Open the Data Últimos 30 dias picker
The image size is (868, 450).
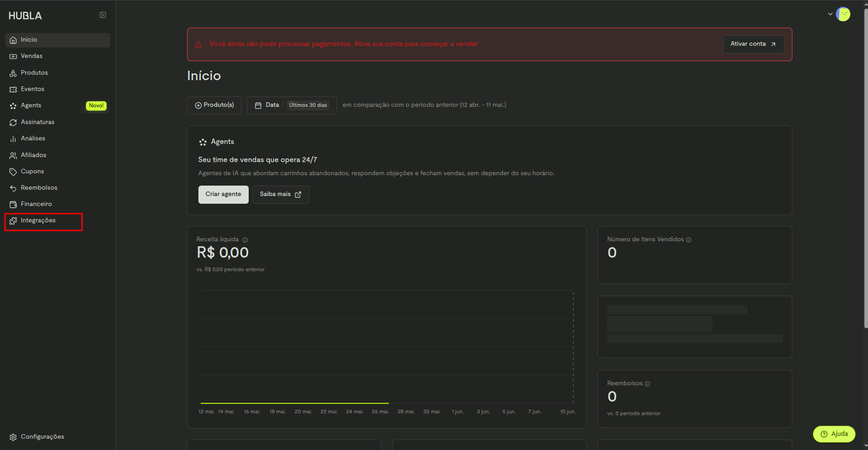pyautogui.click(x=292, y=105)
